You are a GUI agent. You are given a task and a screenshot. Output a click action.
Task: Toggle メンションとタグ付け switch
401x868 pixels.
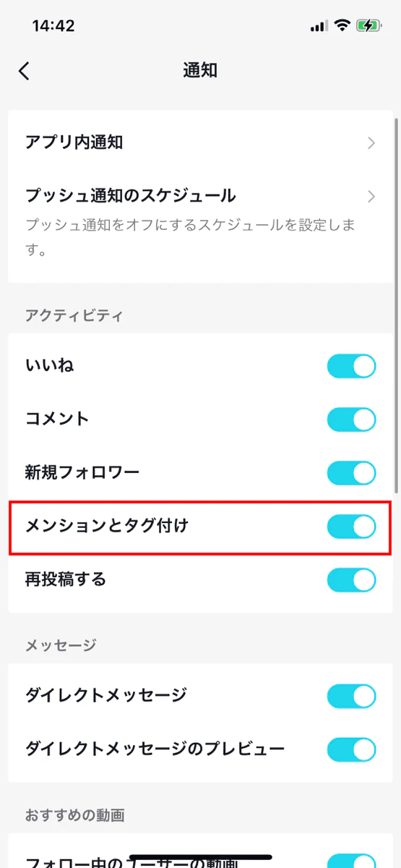click(352, 527)
